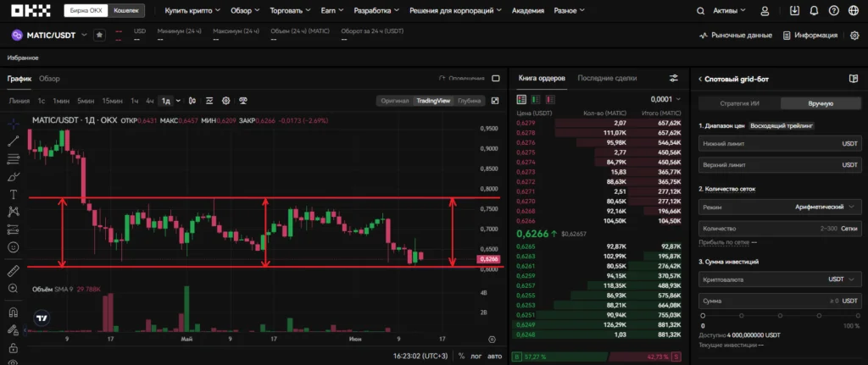868x365 pixels.
Task: Expand more timeframes next to 1д
Action: click(178, 101)
